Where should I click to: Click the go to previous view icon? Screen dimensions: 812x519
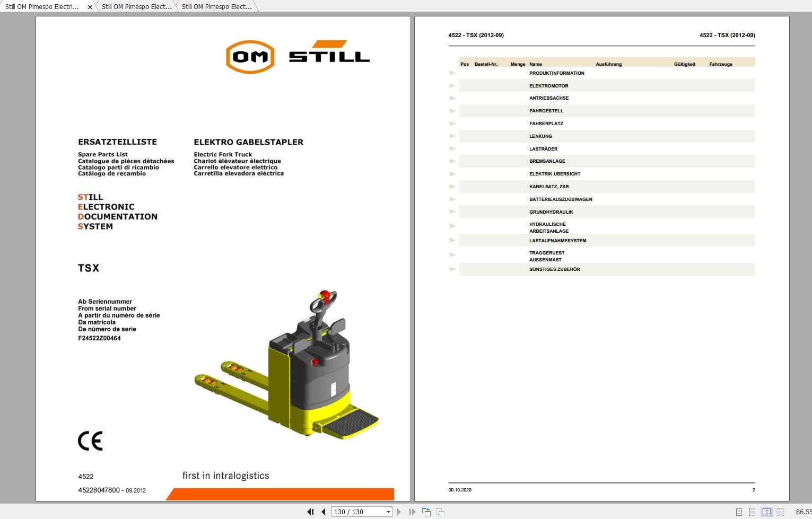[x=426, y=512]
